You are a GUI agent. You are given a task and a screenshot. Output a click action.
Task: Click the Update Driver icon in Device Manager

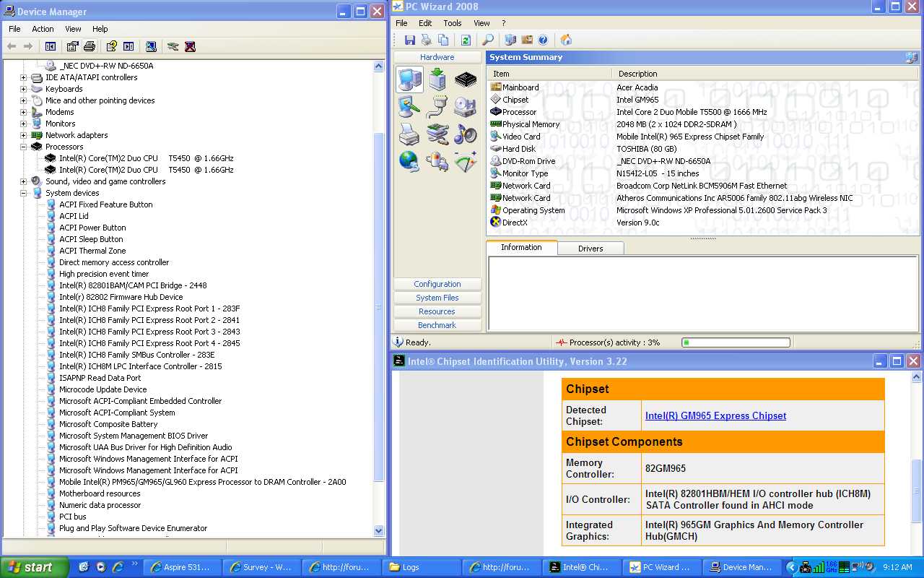pyautogui.click(x=173, y=46)
